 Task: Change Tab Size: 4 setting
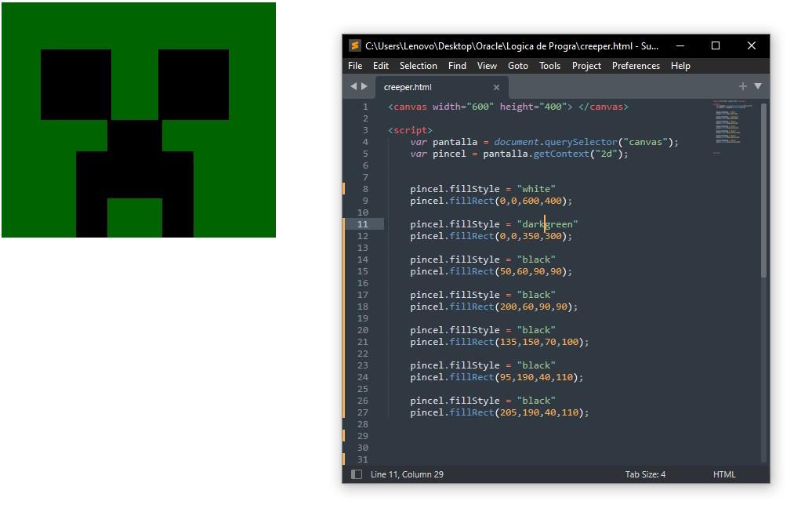(645, 474)
